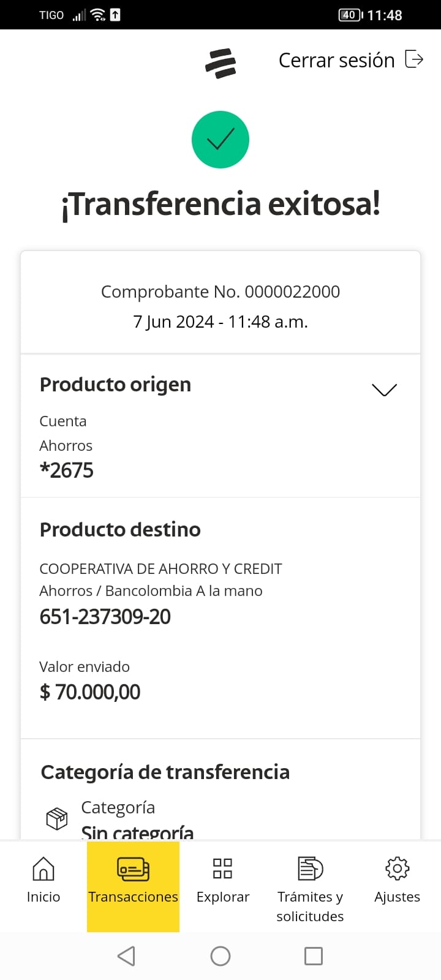Tap the Comprobante No. 0000022000 text

[x=221, y=292]
